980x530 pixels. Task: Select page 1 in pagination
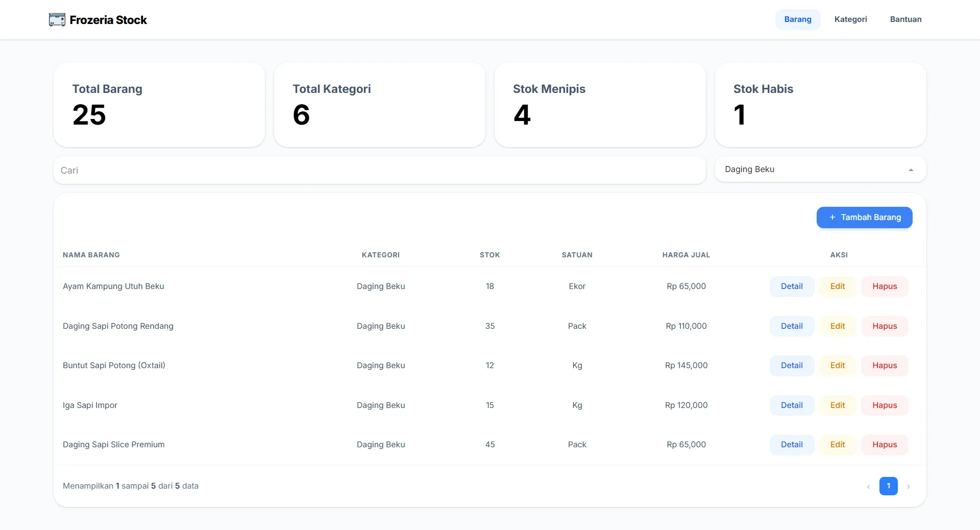coord(888,486)
